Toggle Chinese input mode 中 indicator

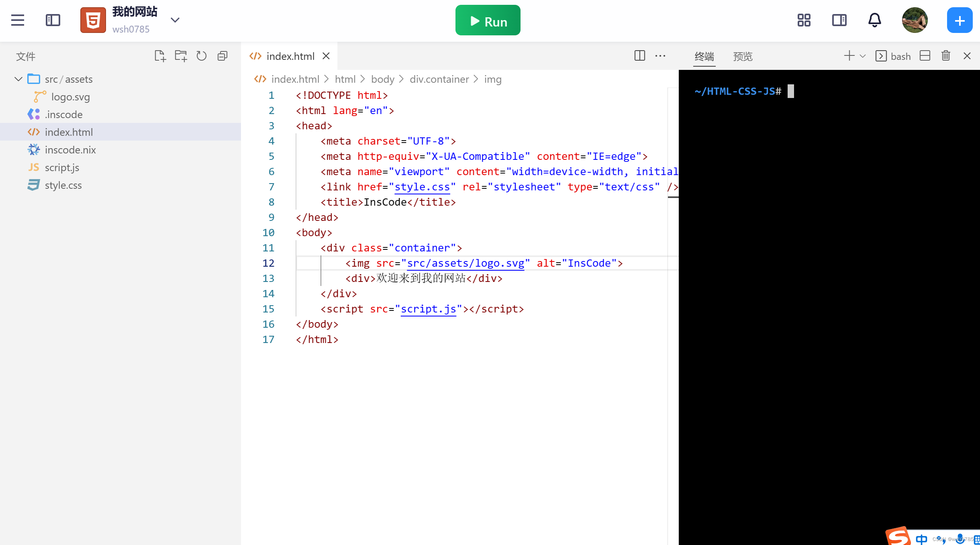[x=921, y=539]
